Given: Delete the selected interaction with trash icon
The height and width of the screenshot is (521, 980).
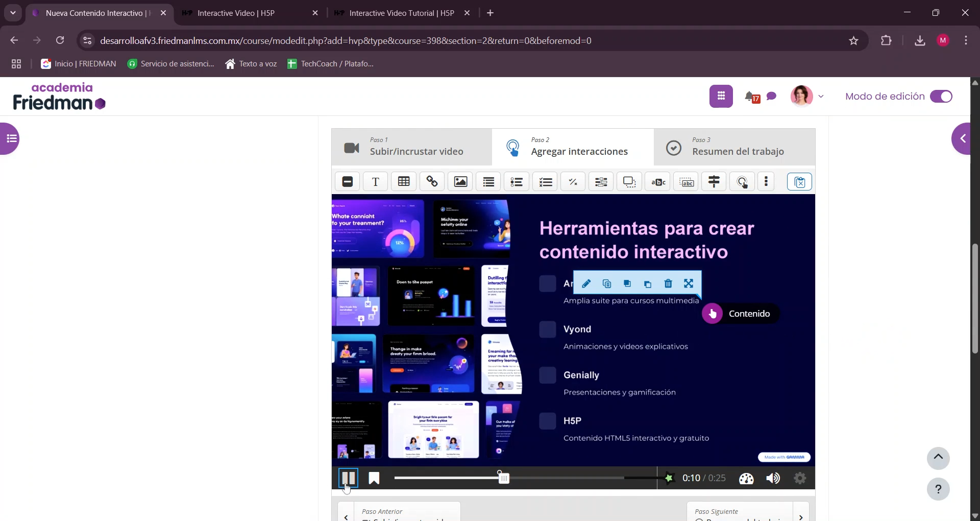Looking at the screenshot, I should pyautogui.click(x=668, y=284).
